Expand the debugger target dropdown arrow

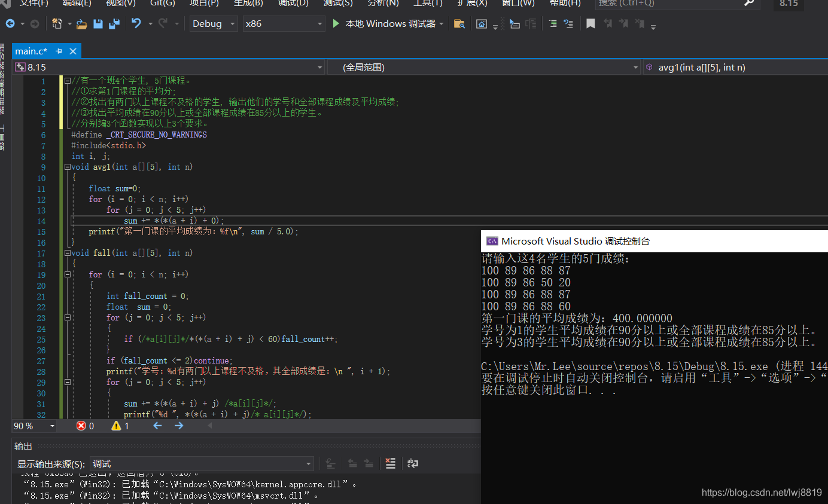pyautogui.click(x=442, y=24)
